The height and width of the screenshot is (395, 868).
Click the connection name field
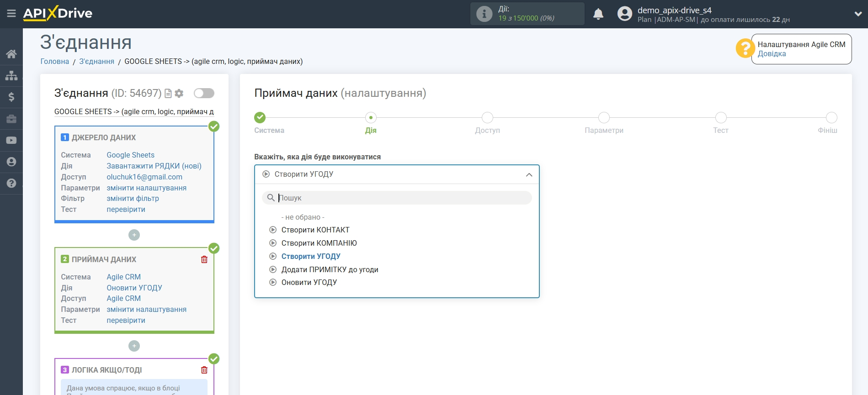134,112
